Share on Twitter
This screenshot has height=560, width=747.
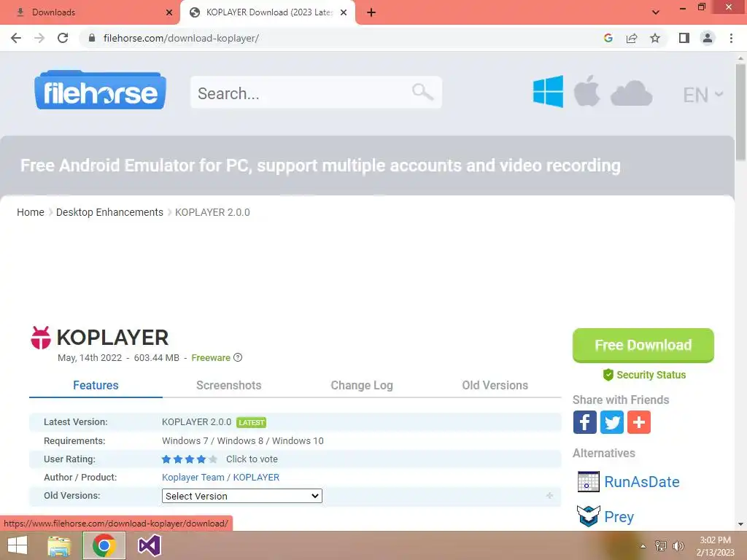[x=612, y=422]
